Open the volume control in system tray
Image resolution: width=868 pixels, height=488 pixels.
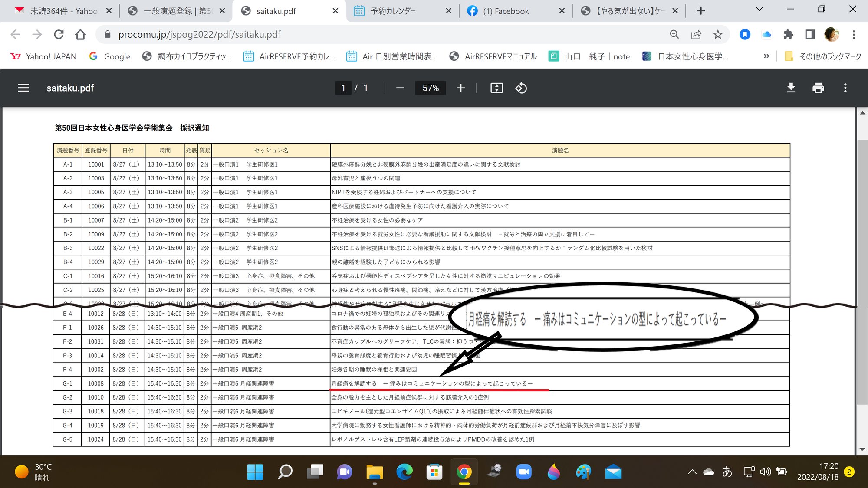pos(765,472)
